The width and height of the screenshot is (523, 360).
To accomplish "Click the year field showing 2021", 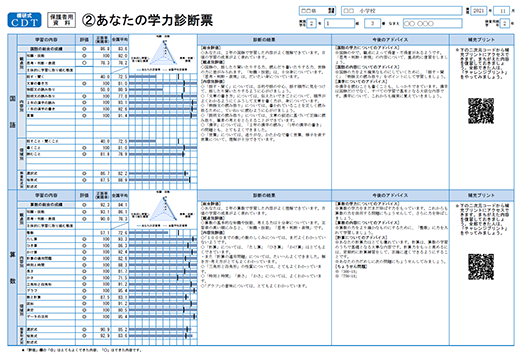I will pyautogui.click(x=478, y=11).
